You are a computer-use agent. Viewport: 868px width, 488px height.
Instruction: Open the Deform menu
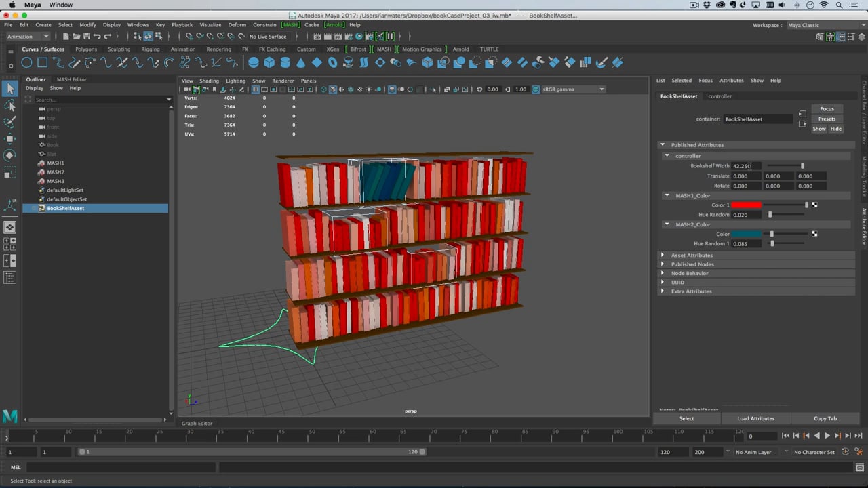click(237, 25)
